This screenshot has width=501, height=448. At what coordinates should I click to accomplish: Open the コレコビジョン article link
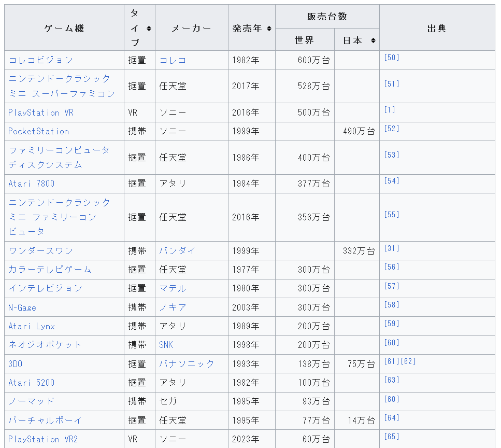coord(41,60)
